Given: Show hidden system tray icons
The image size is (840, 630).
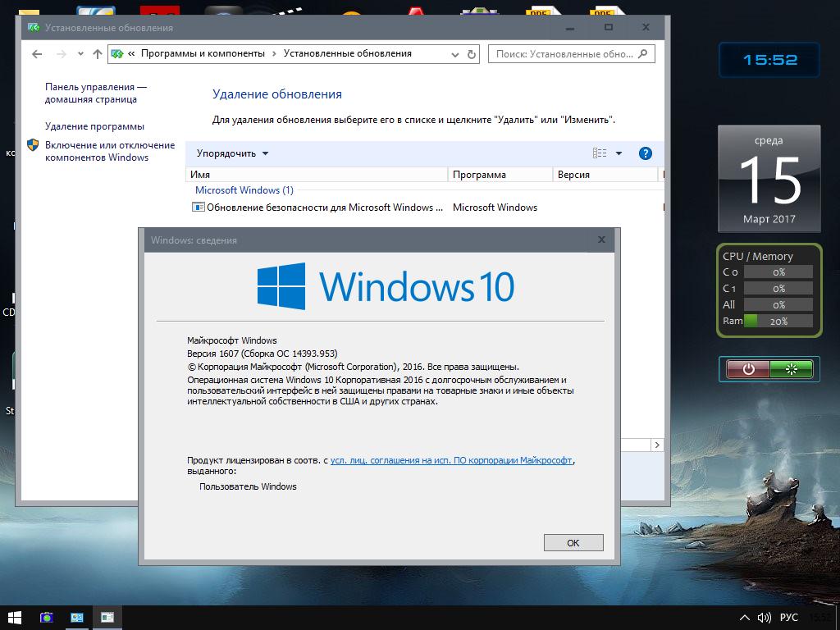Looking at the screenshot, I should click(x=744, y=618).
